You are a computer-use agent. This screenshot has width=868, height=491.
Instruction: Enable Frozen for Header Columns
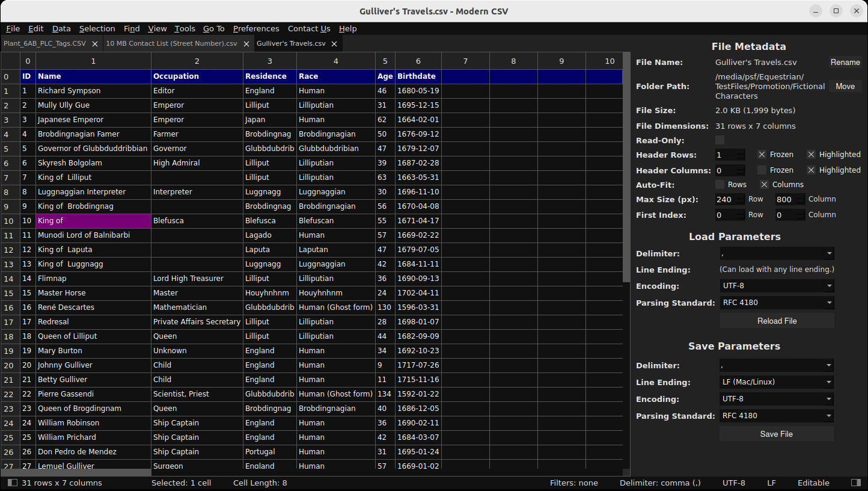click(762, 170)
